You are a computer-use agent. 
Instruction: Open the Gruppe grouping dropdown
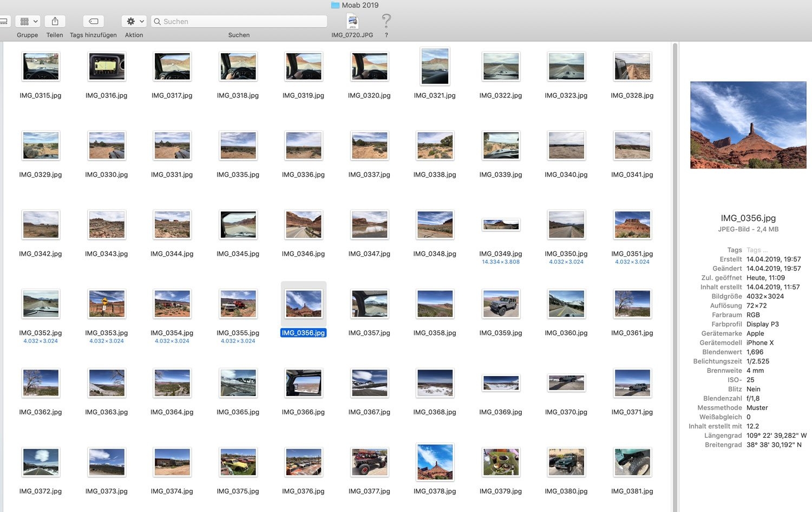point(28,21)
